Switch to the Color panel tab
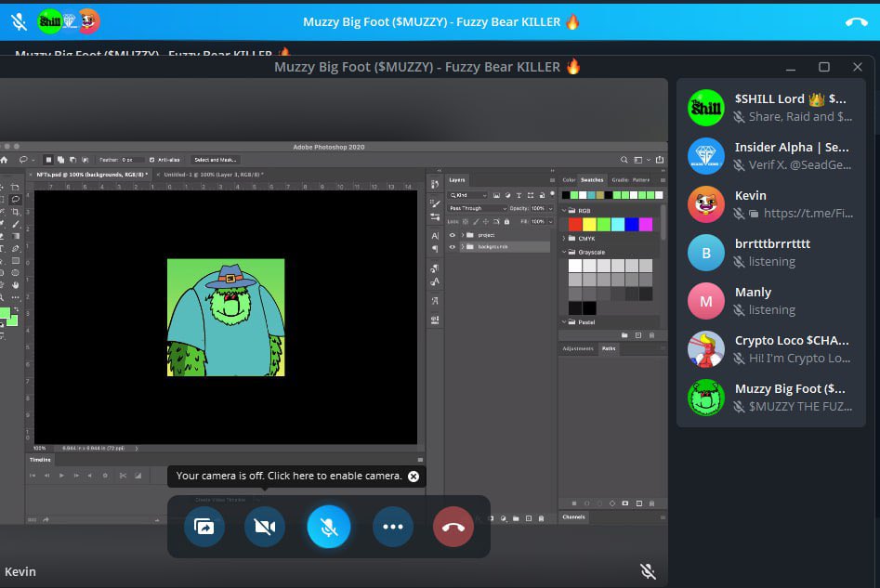The image size is (880, 588). point(569,180)
